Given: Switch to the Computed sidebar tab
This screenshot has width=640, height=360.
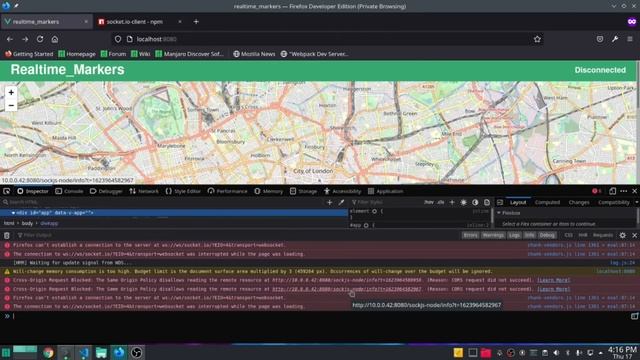Looking at the screenshot, I should 547,202.
